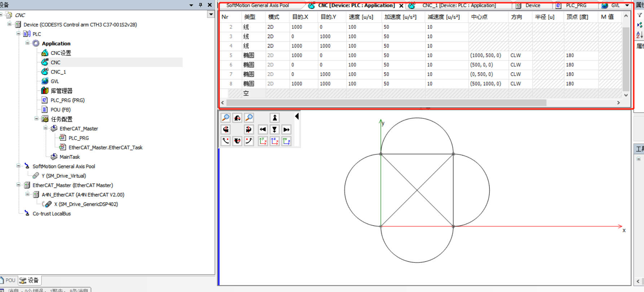Open POU (FB) in tree
This screenshot has width=644, height=292.
click(x=61, y=109)
